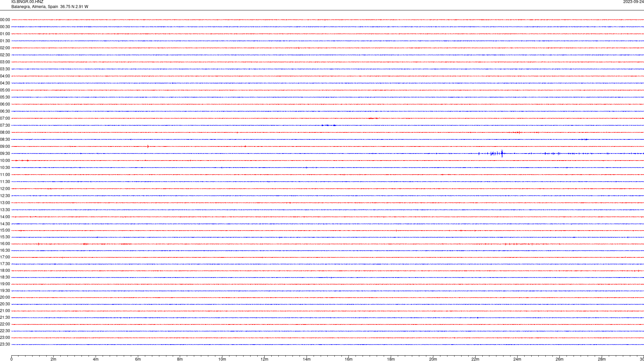
Task: Select the 01:00 time row label
Action: (x=5, y=34)
